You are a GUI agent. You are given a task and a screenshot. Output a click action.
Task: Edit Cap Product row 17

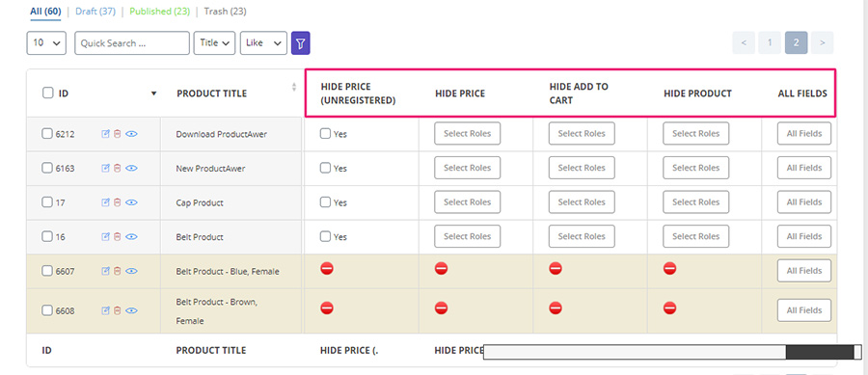pos(106,202)
